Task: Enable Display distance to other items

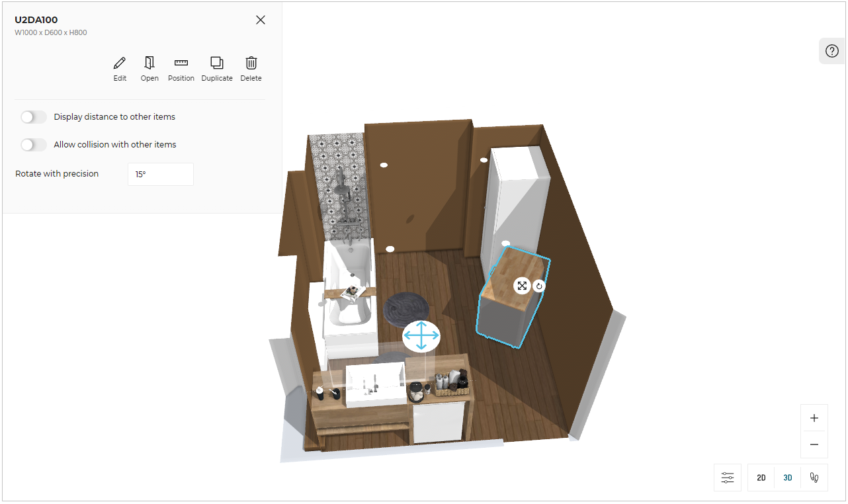Action: (34, 117)
